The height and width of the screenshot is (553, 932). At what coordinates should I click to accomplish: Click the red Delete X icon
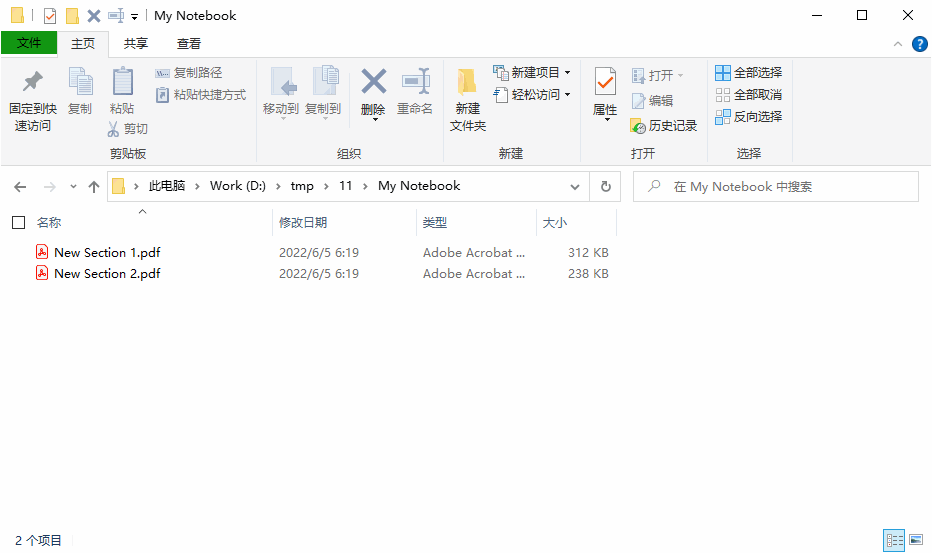[x=373, y=81]
